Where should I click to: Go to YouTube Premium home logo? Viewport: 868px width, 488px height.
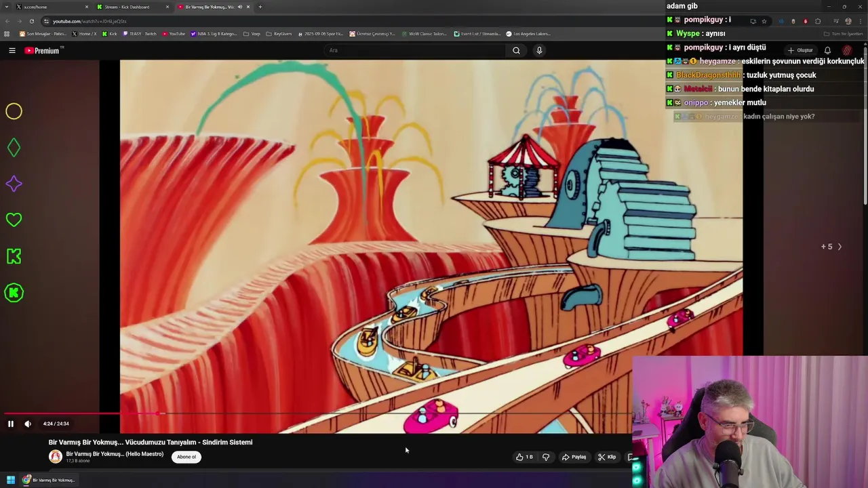click(x=43, y=50)
